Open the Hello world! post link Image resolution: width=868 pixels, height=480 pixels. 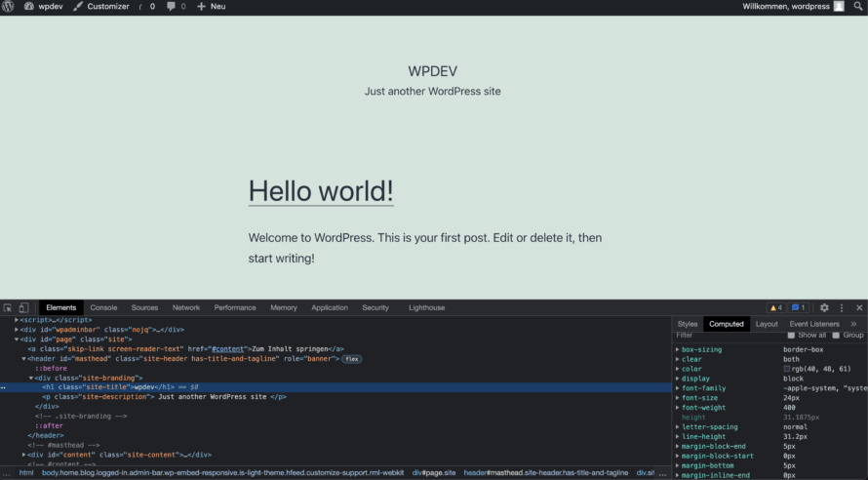(321, 190)
